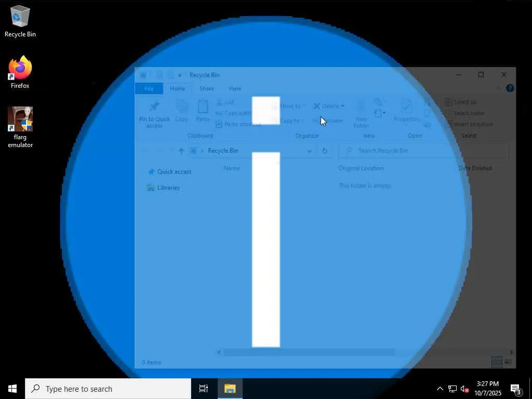Click Copy path in the ribbon
The width and height of the screenshot is (532, 399).
pyautogui.click(x=234, y=113)
